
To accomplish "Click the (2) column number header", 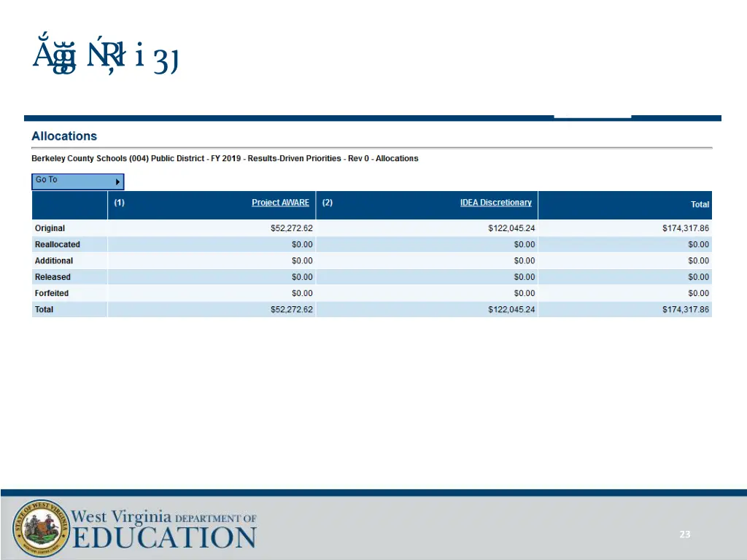I will [x=328, y=203].
